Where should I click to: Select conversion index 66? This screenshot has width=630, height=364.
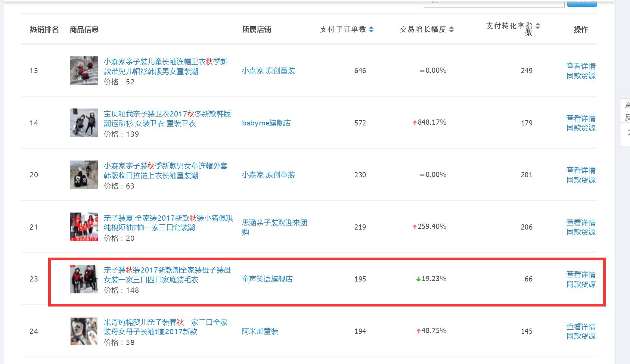coord(528,279)
